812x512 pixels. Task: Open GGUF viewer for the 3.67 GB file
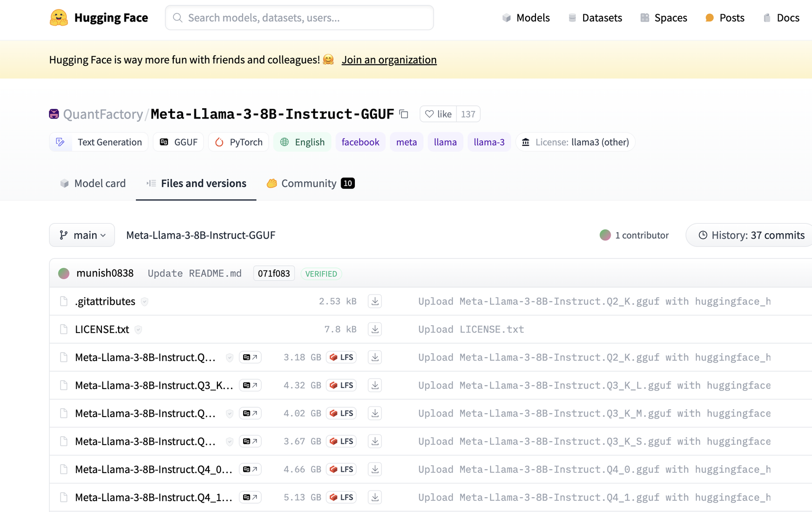click(250, 441)
